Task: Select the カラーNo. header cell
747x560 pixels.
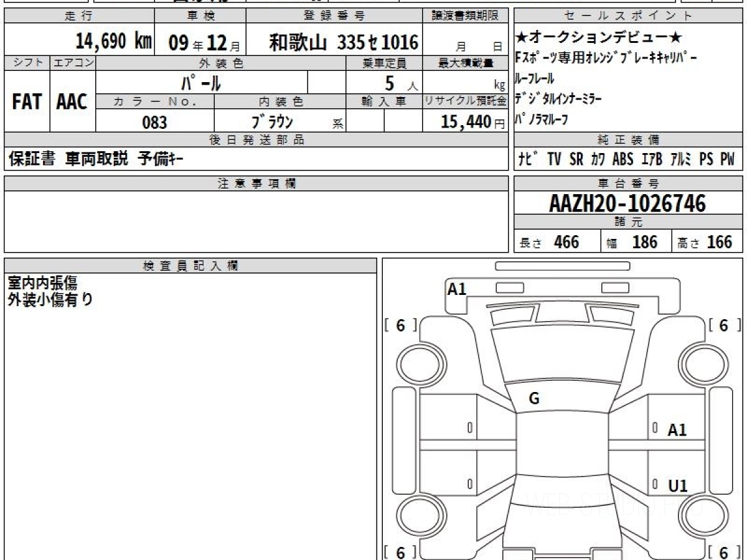Action: click(x=155, y=101)
